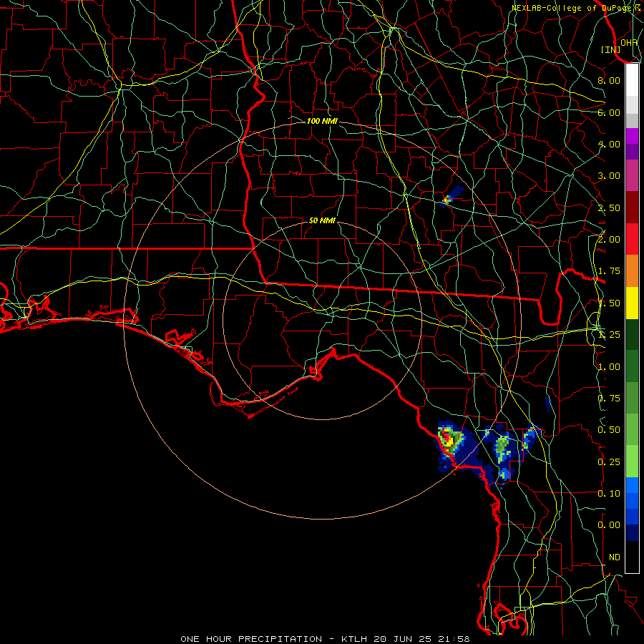
Task: Click the ND legend label
Action: [615, 557]
